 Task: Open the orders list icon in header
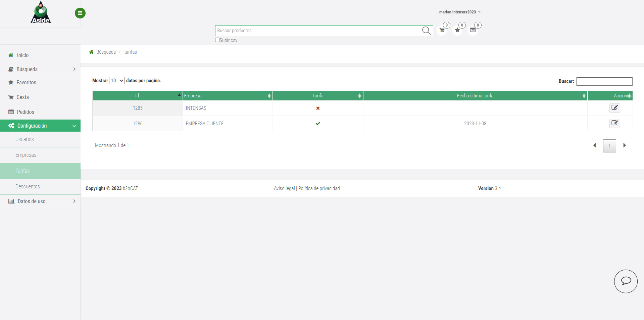coord(473,30)
